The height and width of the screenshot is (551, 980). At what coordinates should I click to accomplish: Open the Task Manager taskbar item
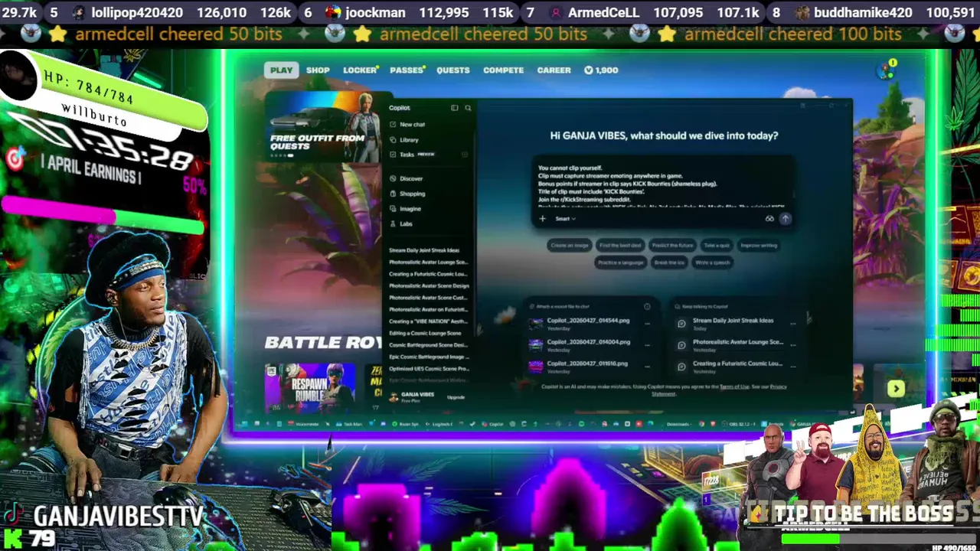pos(349,424)
